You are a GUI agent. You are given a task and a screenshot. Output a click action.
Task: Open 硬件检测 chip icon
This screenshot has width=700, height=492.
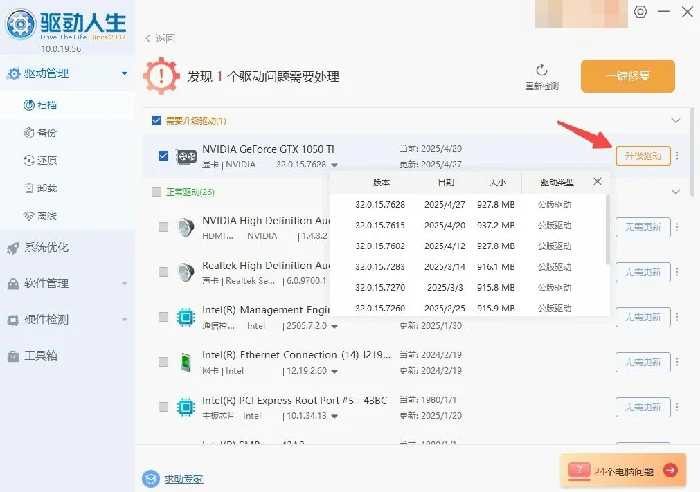[13, 320]
